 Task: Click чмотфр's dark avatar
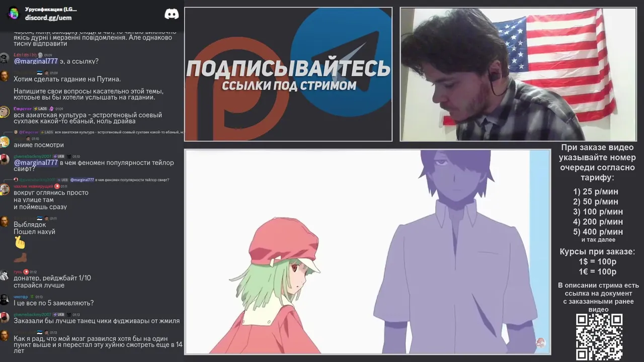click(x=5, y=300)
